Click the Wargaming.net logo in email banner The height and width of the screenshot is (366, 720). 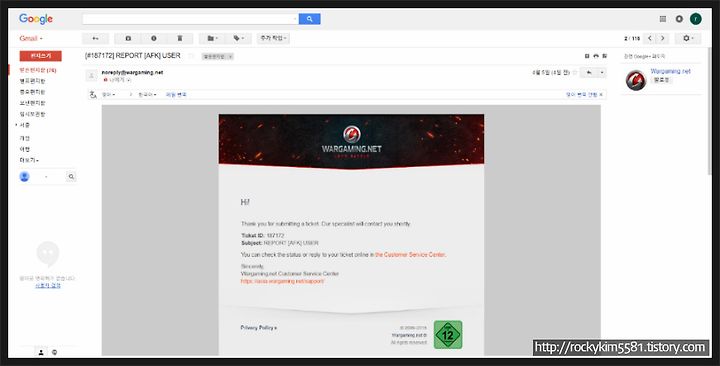pyautogui.click(x=351, y=141)
